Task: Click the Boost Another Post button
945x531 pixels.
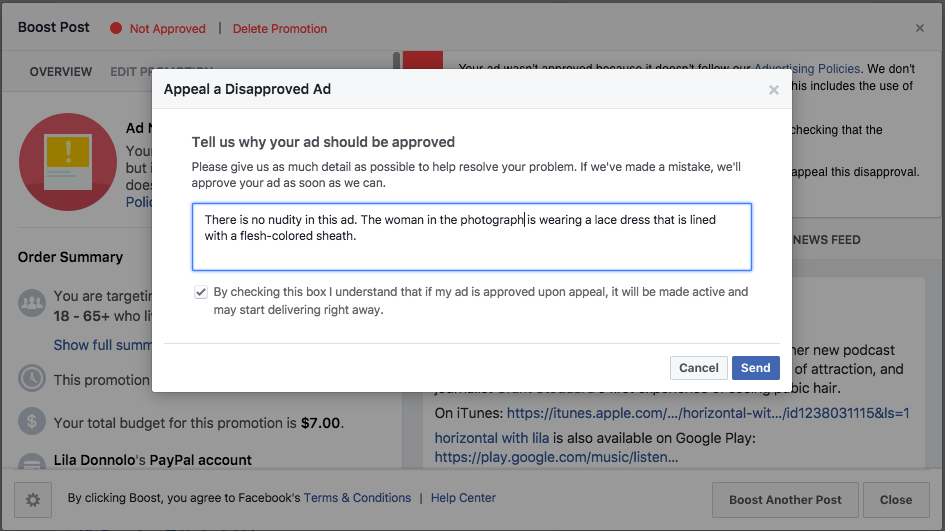Action: point(785,500)
